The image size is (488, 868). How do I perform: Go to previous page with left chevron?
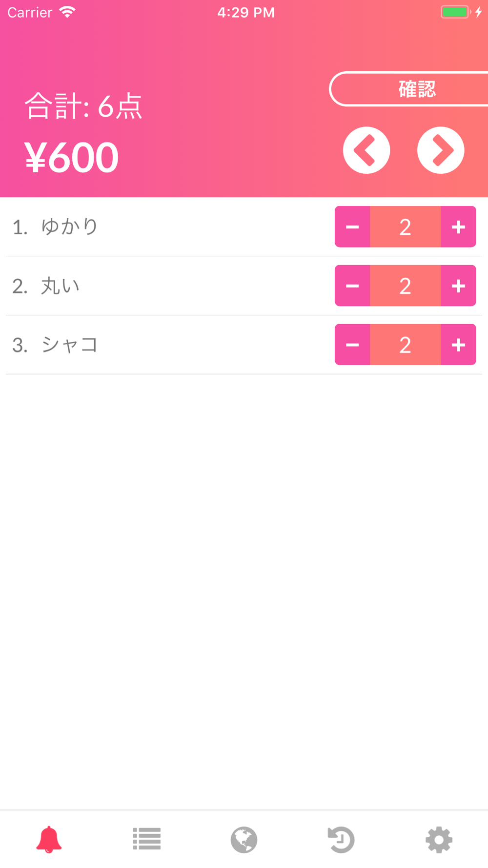coord(366,150)
